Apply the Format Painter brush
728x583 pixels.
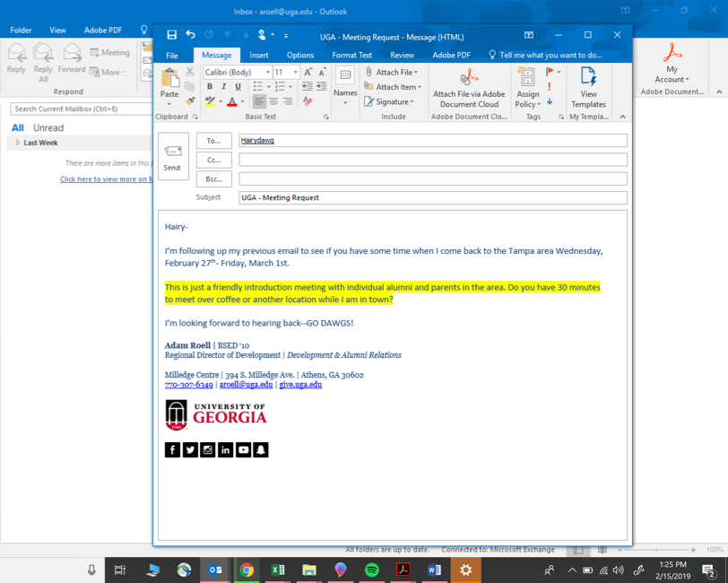tap(189, 100)
